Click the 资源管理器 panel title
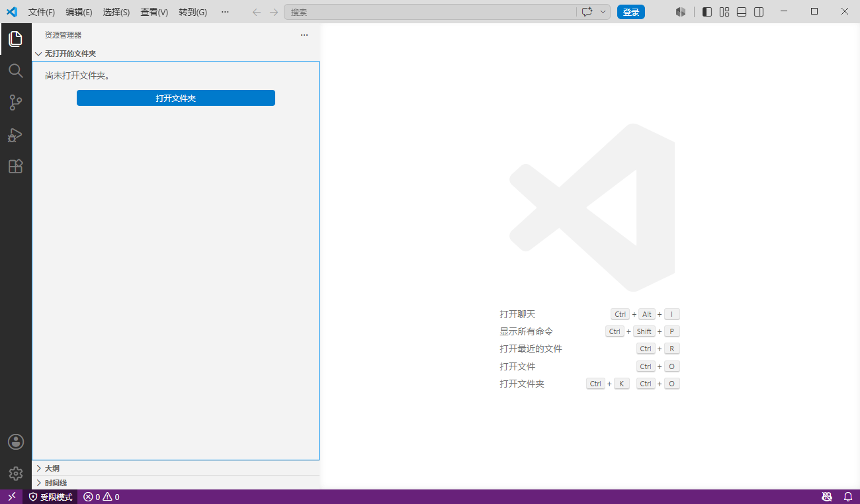This screenshot has width=860, height=504. (x=64, y=35)
